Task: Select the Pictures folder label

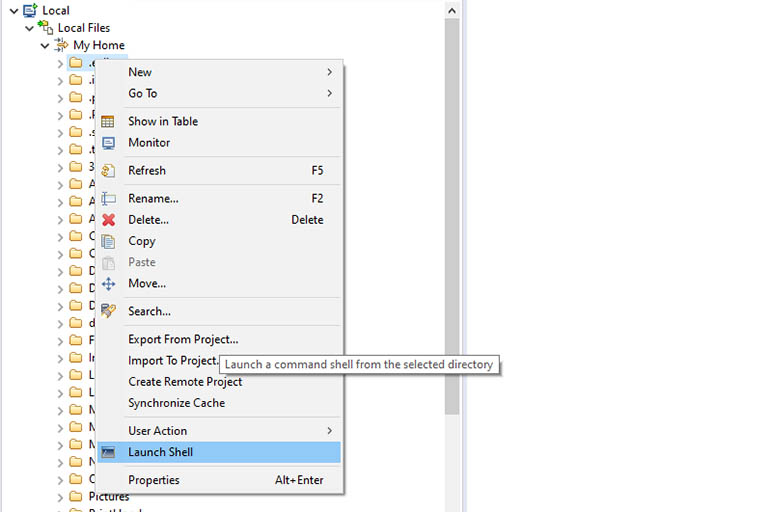Action: [x=109, y=496]
